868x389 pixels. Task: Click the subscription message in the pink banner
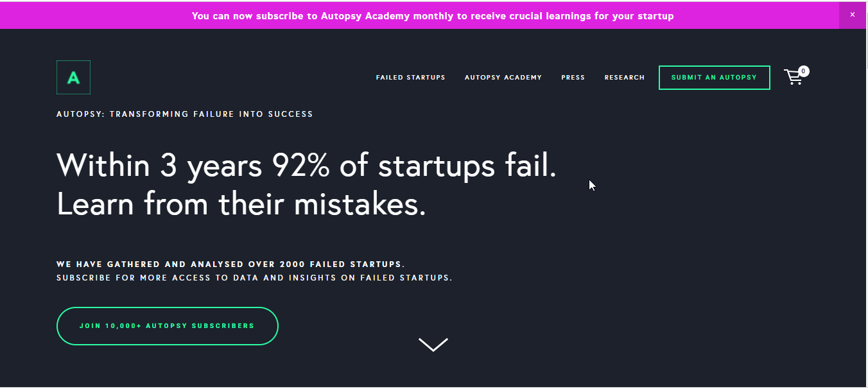click(x=433, y=15)
